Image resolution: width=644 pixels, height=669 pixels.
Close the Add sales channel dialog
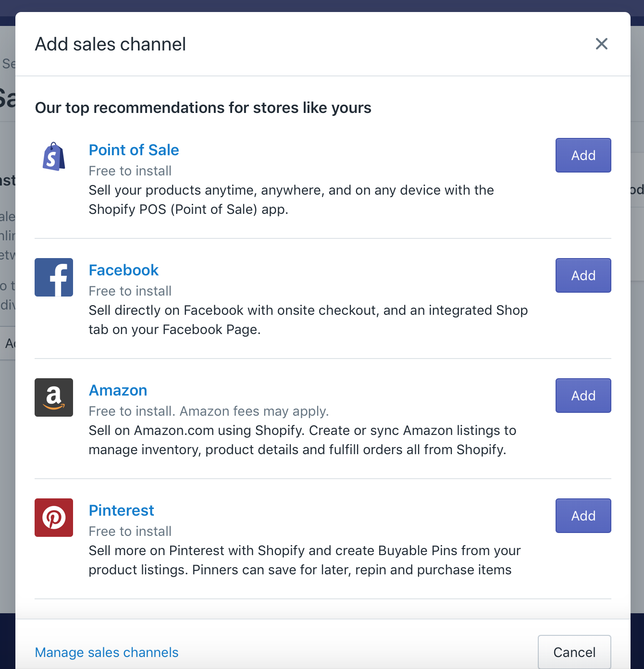(601, 44)
